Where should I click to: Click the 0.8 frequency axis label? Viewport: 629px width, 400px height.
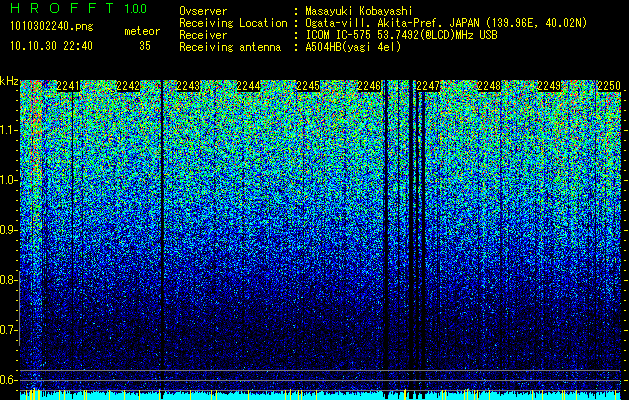pyautogui.click(x=8, y=280)
